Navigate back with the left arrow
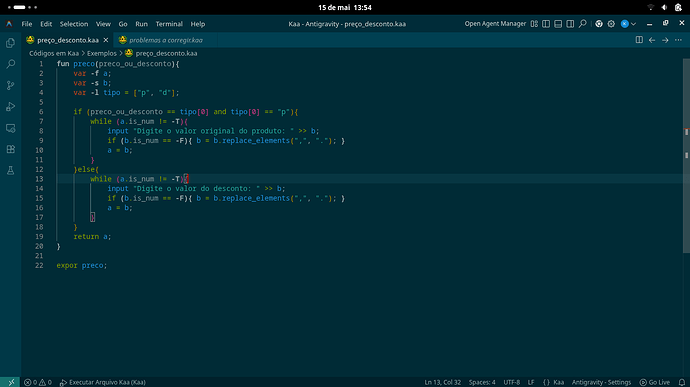 [652, 40]
